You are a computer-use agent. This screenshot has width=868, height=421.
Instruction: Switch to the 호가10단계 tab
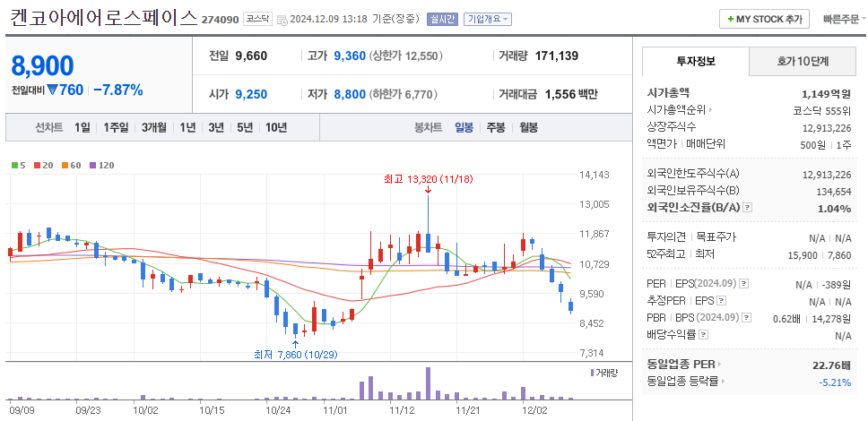pyautogui.click(x=803, y=62)
